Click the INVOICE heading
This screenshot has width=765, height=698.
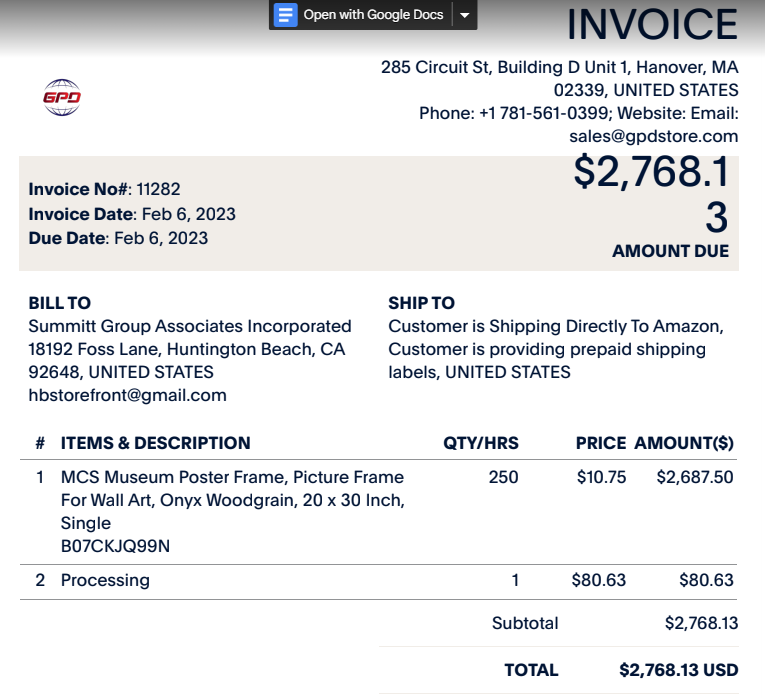[x=652, y=24]
